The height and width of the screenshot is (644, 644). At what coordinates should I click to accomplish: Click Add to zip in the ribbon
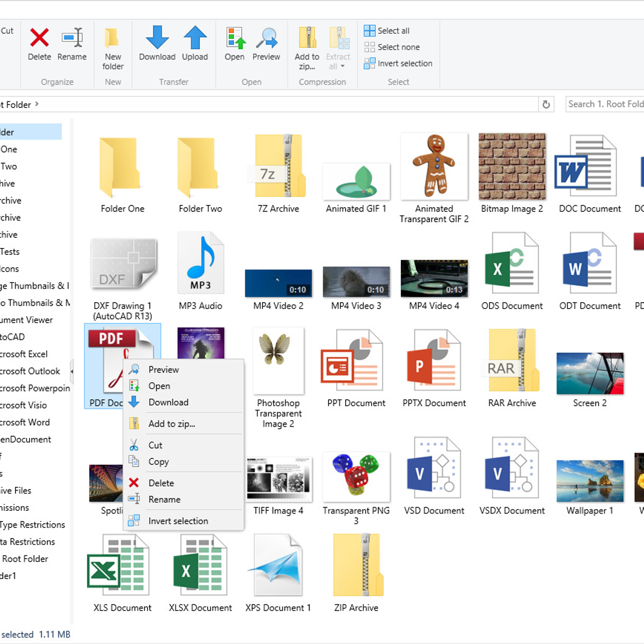click(307, 49)
